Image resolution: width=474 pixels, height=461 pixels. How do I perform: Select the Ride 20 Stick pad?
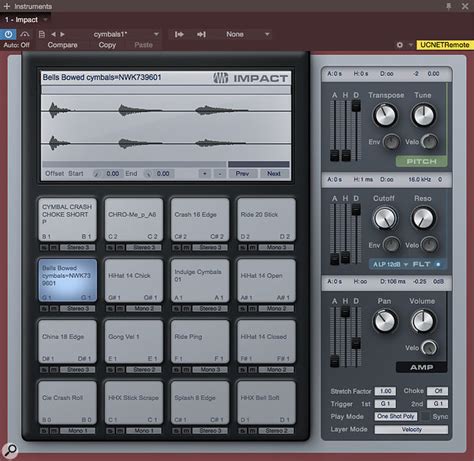266,220
